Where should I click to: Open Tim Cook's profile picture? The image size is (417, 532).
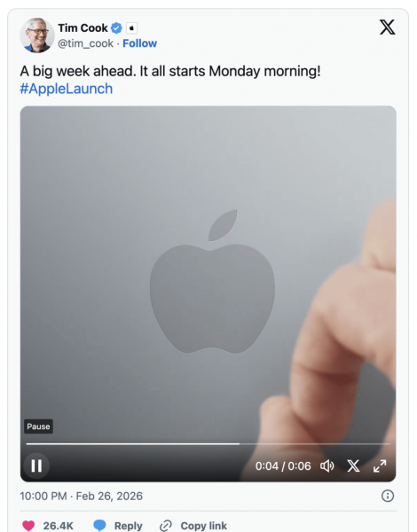(37, 35)
